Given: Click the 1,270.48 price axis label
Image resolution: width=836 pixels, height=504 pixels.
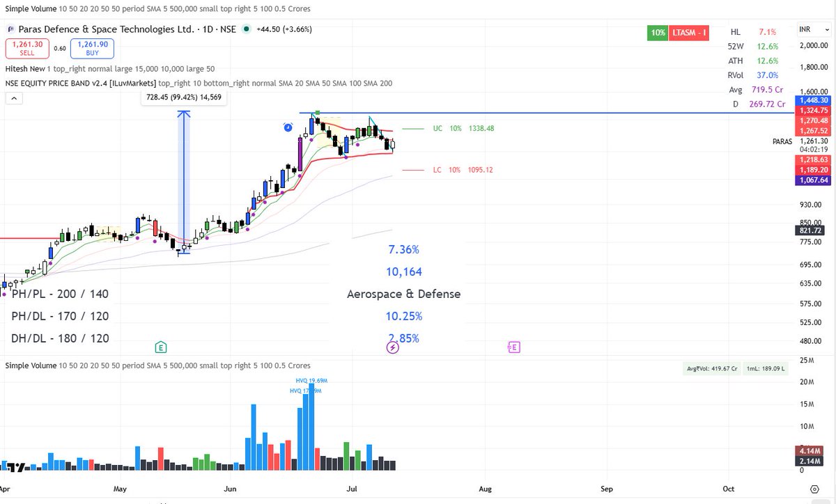Looking at the screenshot, I should (813, 120).
